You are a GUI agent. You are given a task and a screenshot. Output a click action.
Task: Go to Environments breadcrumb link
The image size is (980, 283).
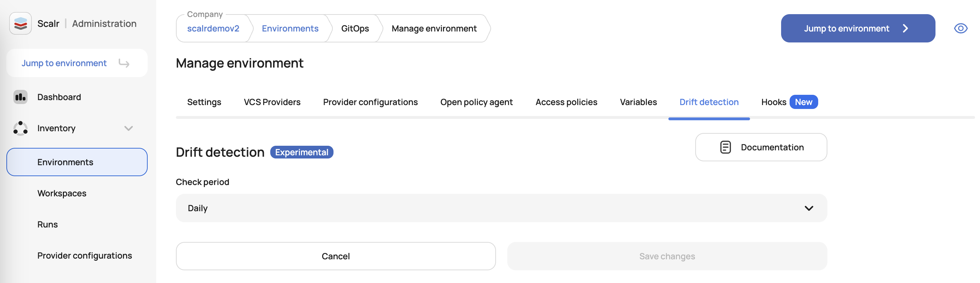[290, 29]
